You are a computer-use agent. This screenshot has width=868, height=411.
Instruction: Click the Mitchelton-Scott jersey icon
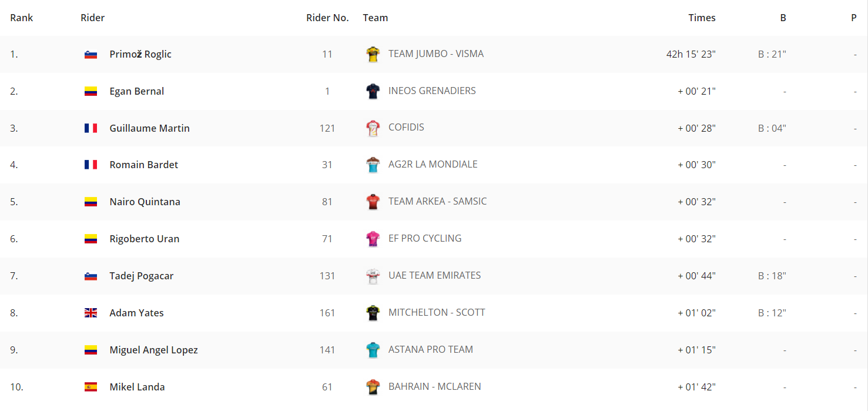(373, 313)
